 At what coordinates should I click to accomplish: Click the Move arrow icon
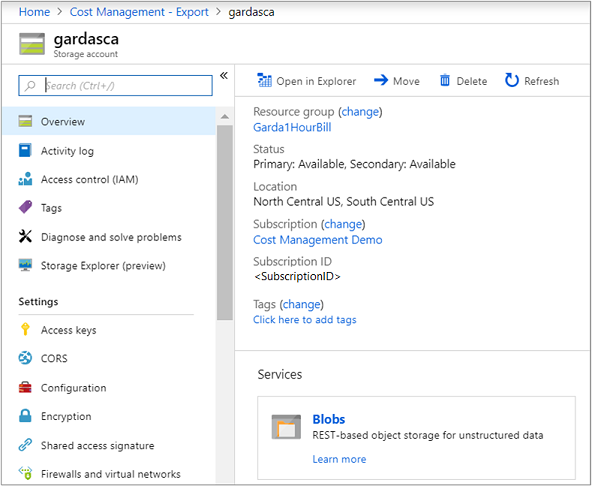click(381, 80)
